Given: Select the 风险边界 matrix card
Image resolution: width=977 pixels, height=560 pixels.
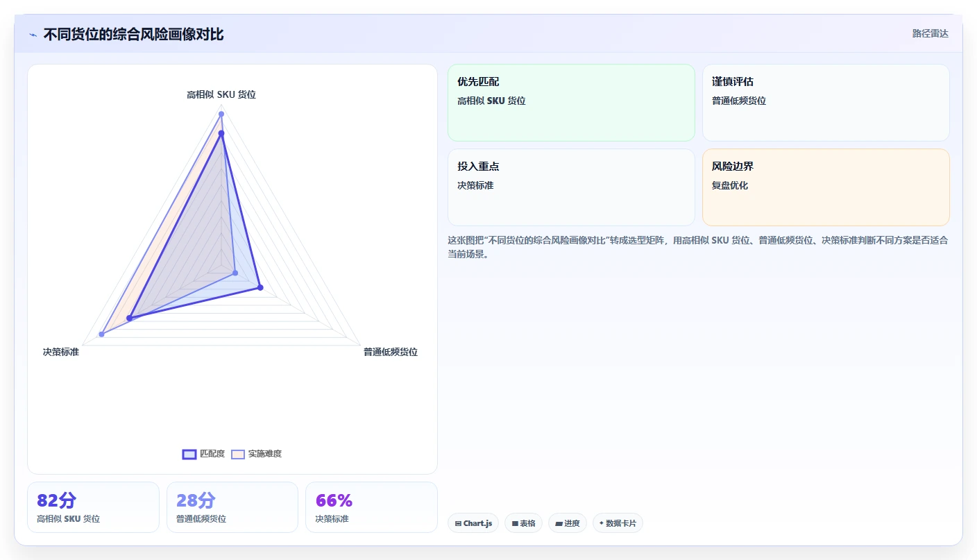Looking at the screenshot, I should (826, 187).
